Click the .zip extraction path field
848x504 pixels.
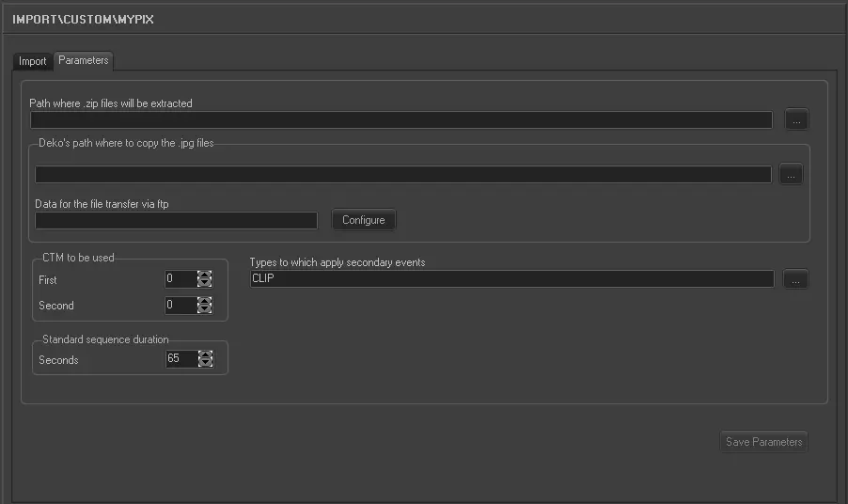click(400, 120)
